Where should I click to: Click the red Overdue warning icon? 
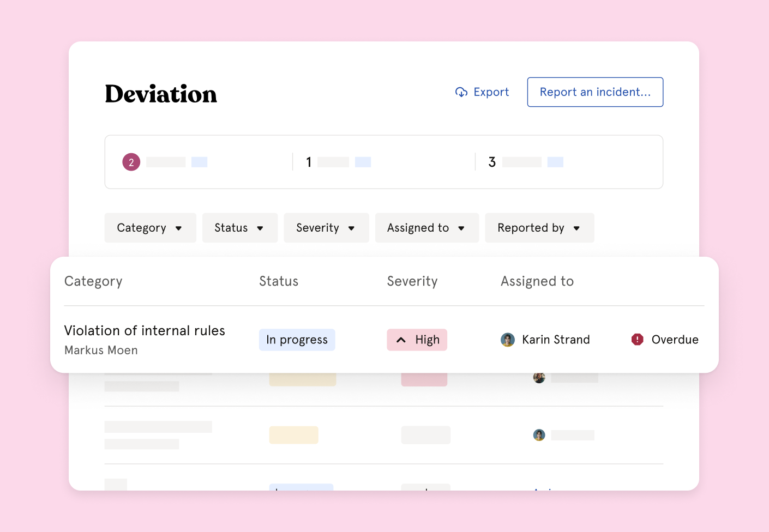[637, 340]
